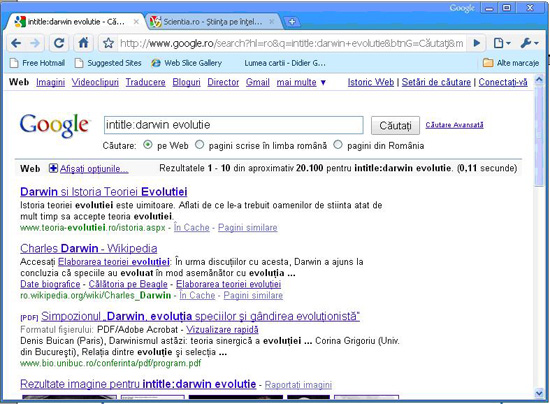Open Alte marcaje bookmarks folder
The width and height of the screenshot is (550, 404).
[x=511, y=63]
